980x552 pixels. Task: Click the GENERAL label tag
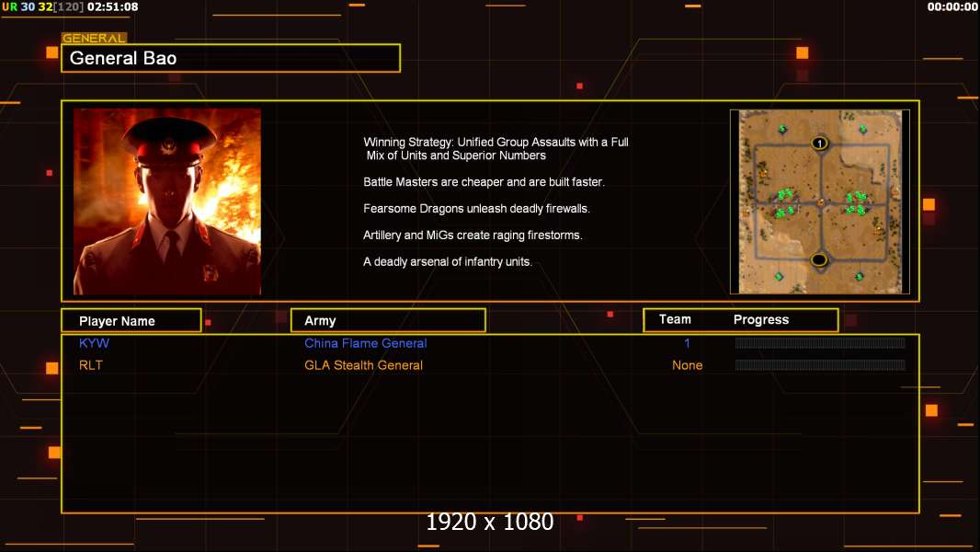tap(94, 38)
